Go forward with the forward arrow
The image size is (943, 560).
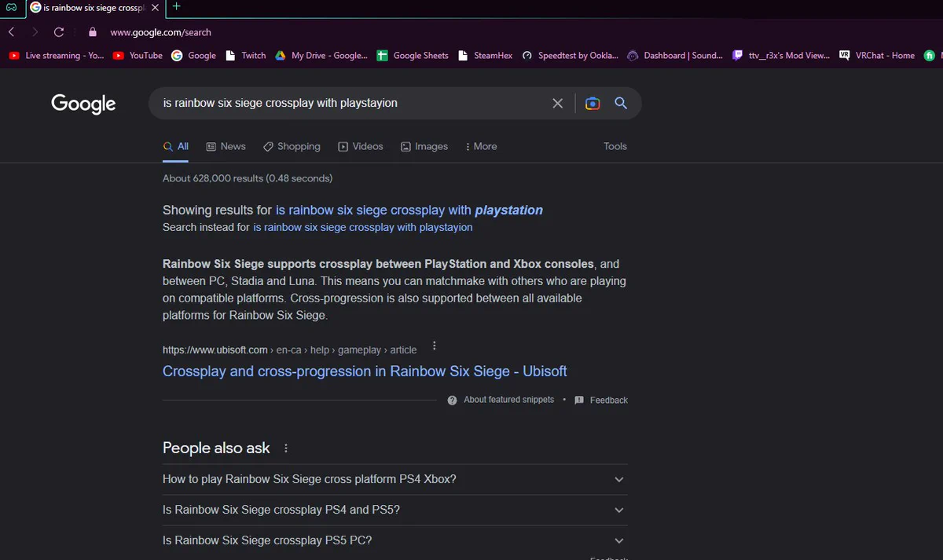[x=35, y=32]
